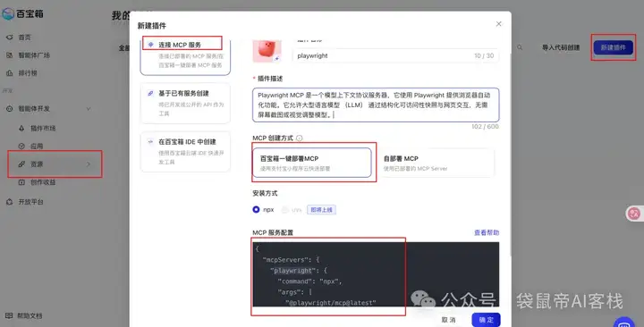Image resolution: width=644 pixels, height=327 pixels.
Task: Click the 在百宝箱 IDE 中创建 icon
Action: pos(151,141)
